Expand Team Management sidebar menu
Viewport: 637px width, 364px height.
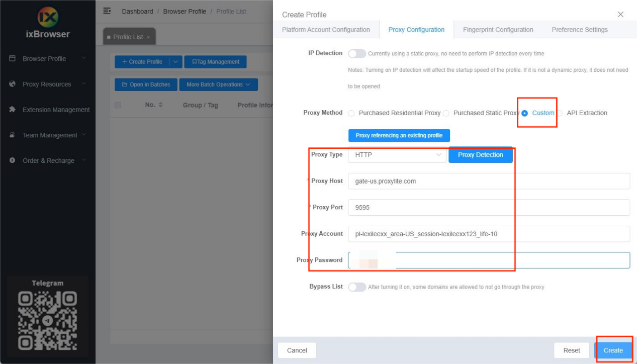tap(84, 135)
